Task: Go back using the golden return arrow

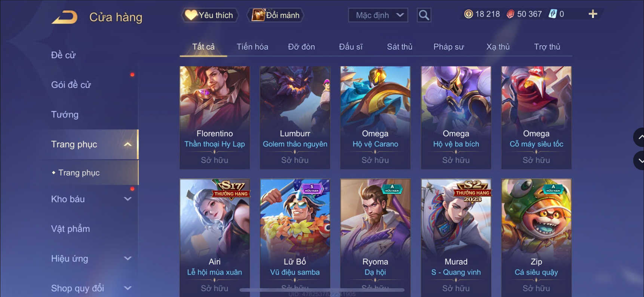Action: tap(64, 17)
